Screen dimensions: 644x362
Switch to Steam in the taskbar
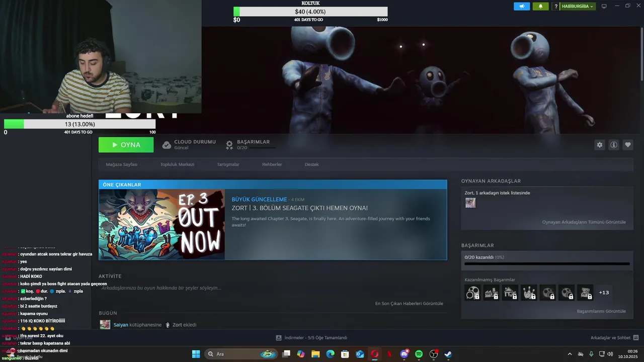[x=448, y=354]
